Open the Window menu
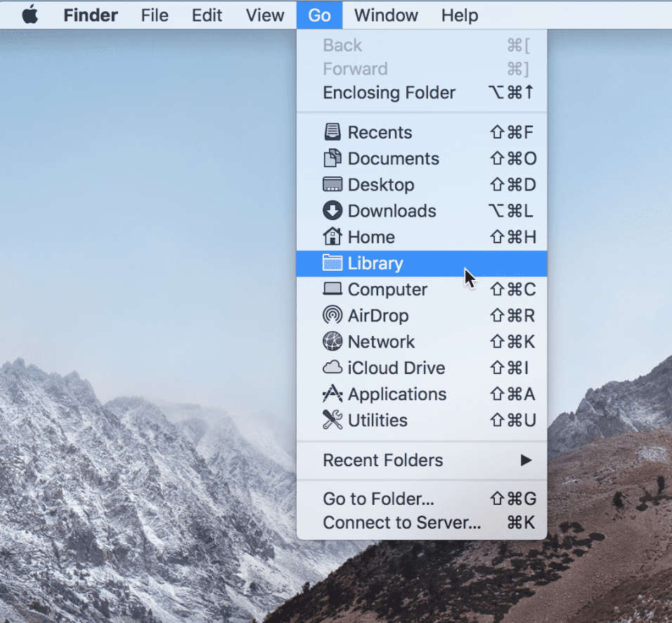This screenshot has height=623, width=672. [x=385, y=15]
